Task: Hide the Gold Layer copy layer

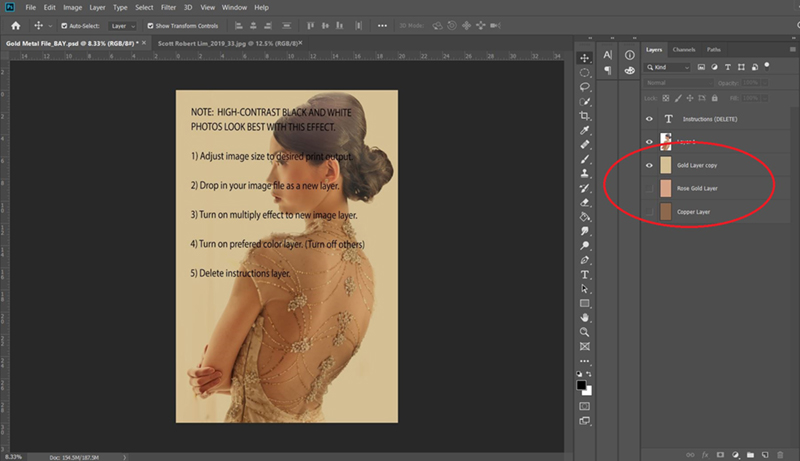Action: (649, 165)
